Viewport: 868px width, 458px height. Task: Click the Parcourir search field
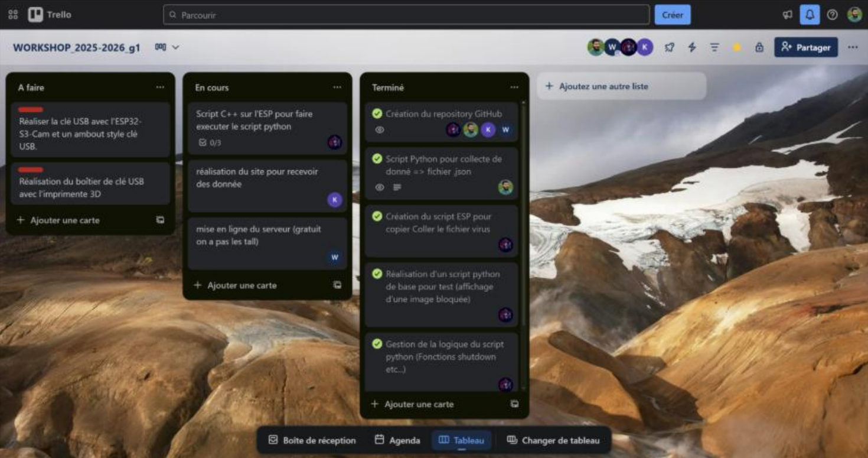click(406, 15)
